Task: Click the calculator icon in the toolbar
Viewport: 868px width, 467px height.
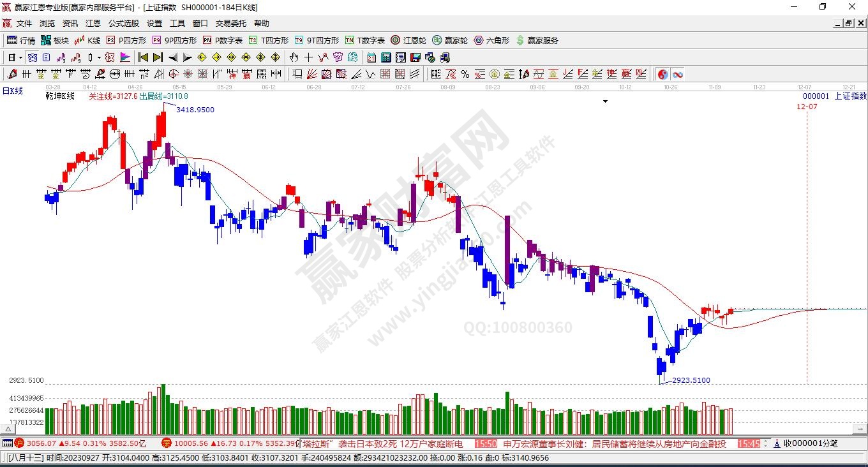Action: click(x=385, y=57)
